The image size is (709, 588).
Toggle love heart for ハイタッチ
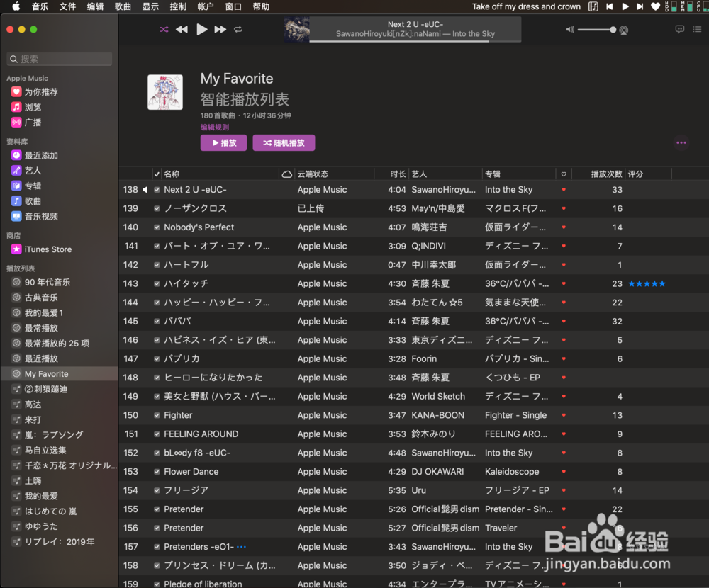coord(564,284)
